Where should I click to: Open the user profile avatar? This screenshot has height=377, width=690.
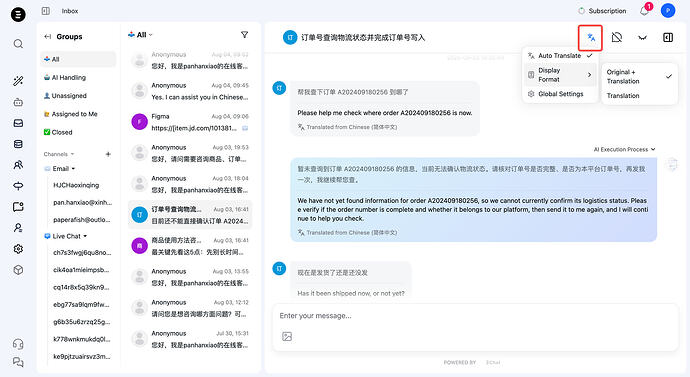point(668,11)
